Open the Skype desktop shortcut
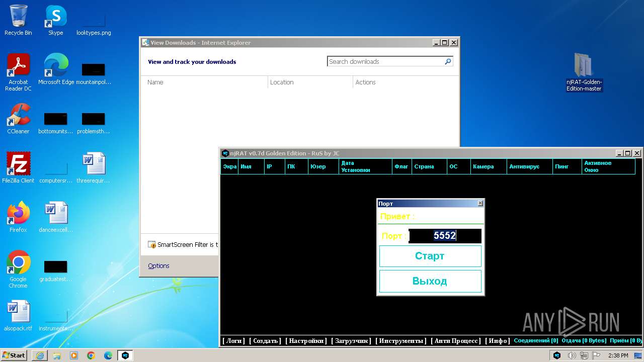 click(55, 20)
